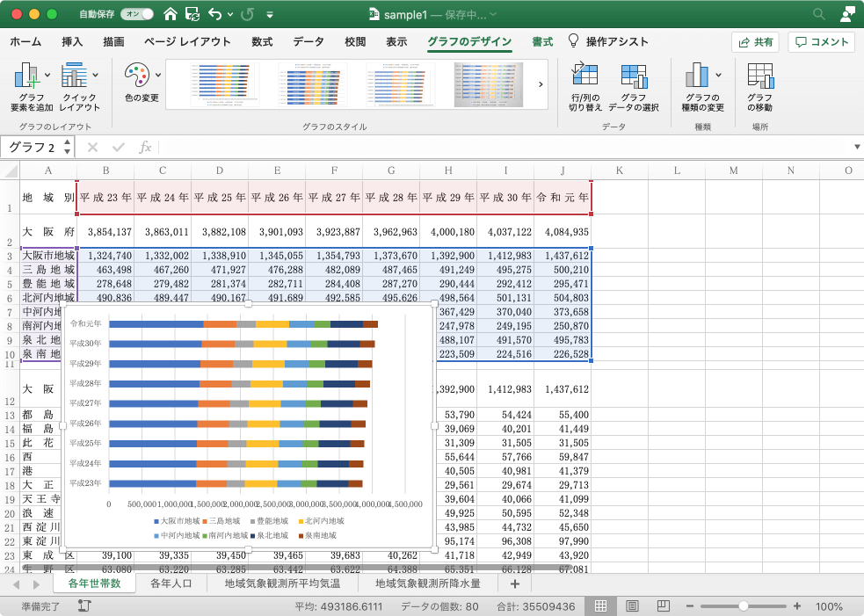Switch to the 各年人口 sheet tab

coord(171,583)
